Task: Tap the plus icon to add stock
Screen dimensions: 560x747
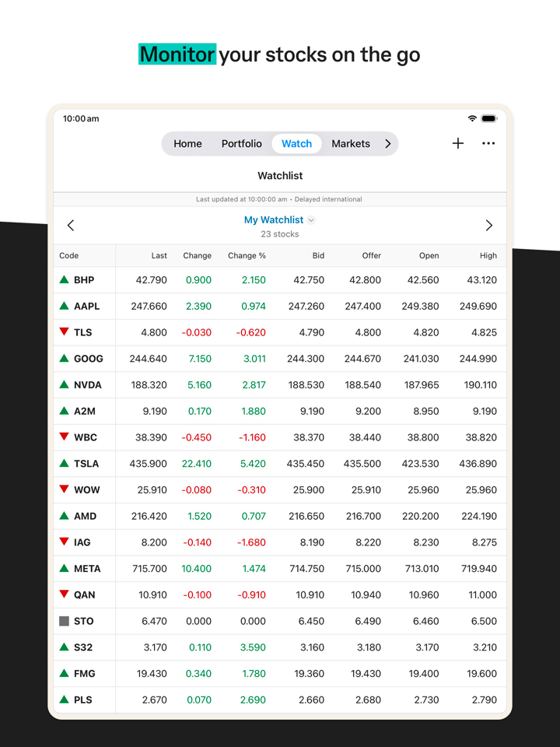Action: tap(458, 143)
